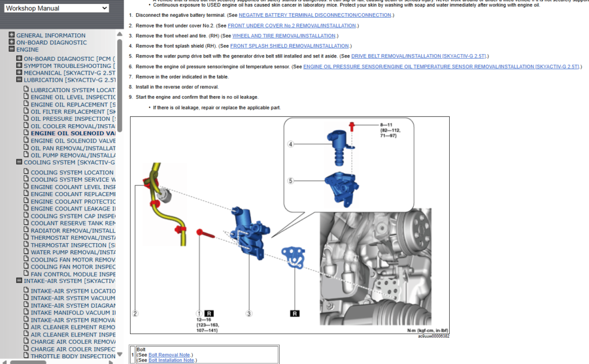589x364 pixels.
Task: Open the Bolt Installation Note link
Action: point(171,360)
